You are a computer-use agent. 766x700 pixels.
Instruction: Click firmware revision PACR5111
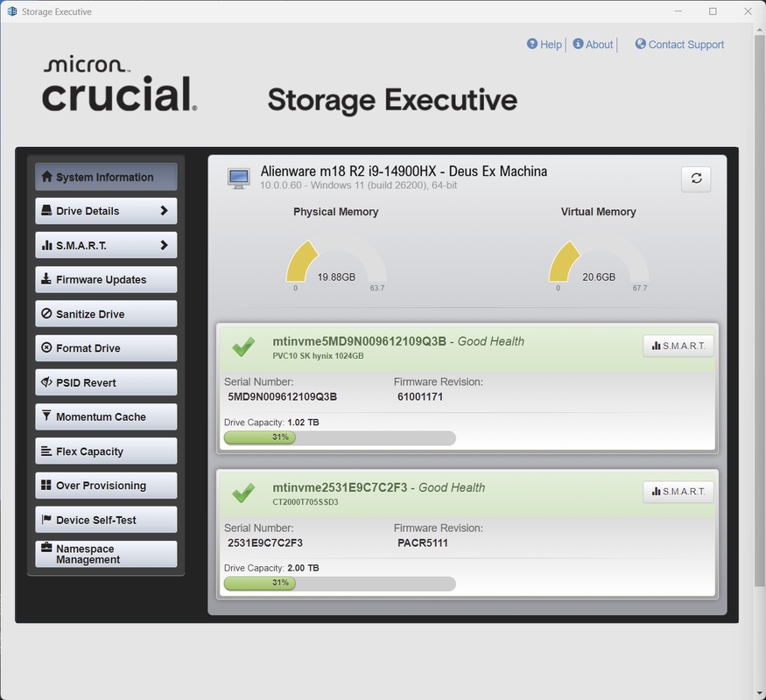423,542
